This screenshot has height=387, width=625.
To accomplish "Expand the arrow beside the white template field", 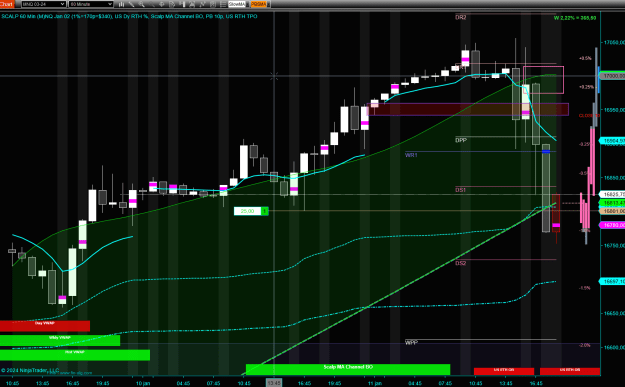I will point(247,4).
